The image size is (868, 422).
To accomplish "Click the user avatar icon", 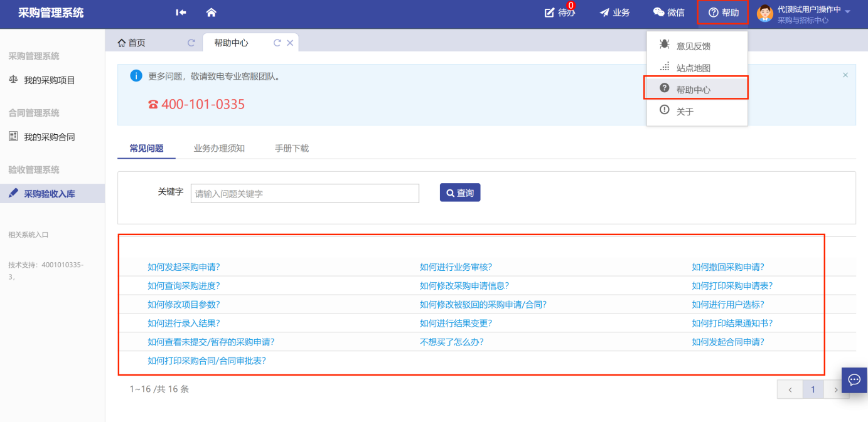I will coord(764,13).
